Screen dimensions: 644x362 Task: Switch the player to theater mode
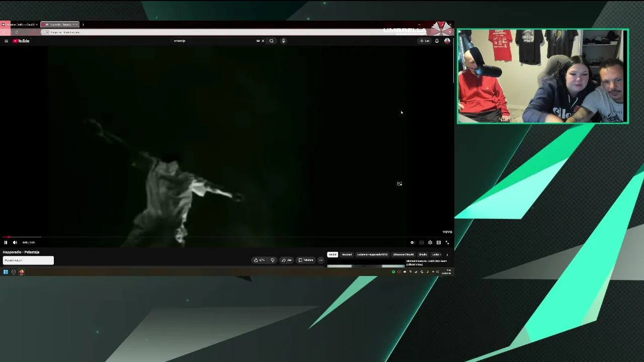click(439, 242)
